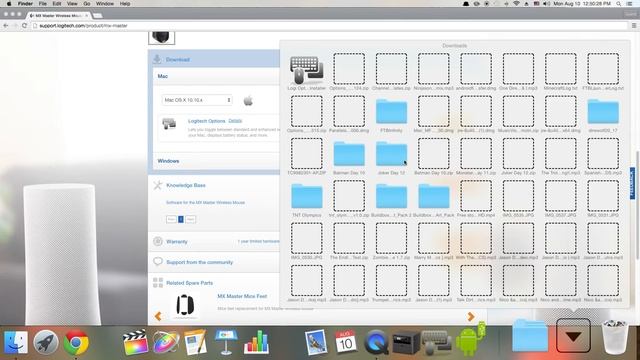The image size is (640, 360).
Task: Click the Logitech Options download link
Action: point(207,121)
